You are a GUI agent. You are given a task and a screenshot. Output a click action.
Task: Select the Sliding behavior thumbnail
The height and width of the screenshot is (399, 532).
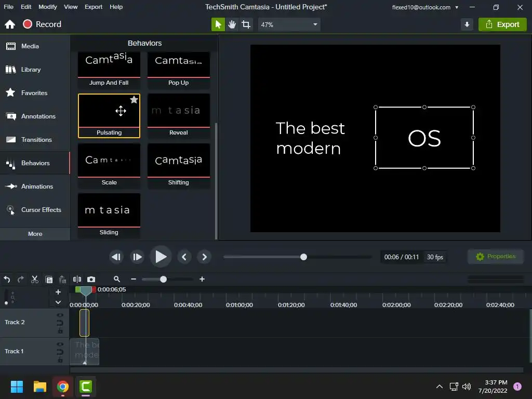(x=109, y=216)
